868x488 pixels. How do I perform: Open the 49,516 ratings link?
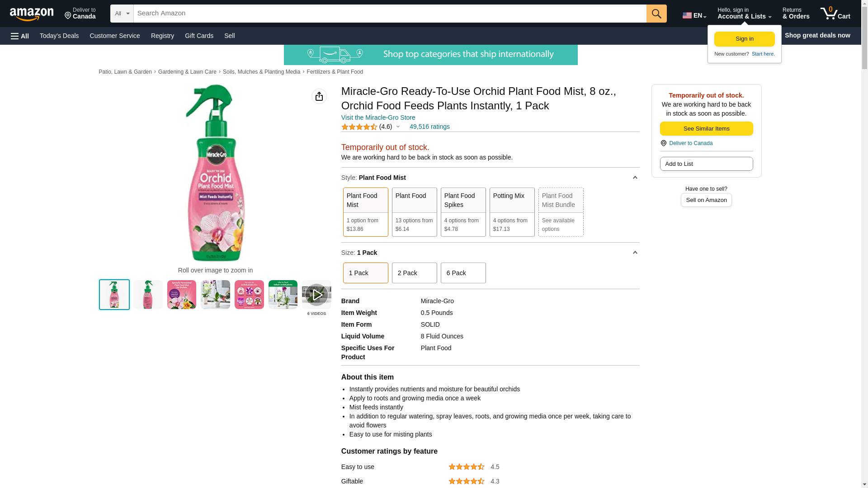point(429,127)
